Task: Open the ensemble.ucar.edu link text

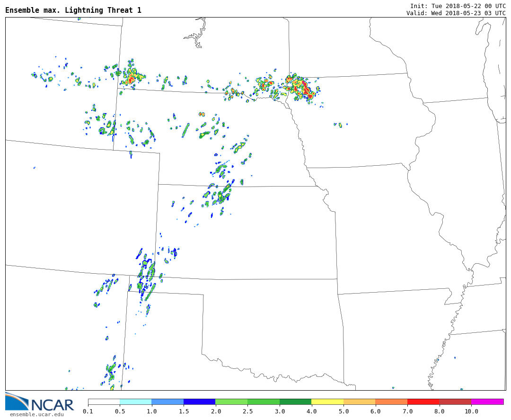Action: pos(36,415)
